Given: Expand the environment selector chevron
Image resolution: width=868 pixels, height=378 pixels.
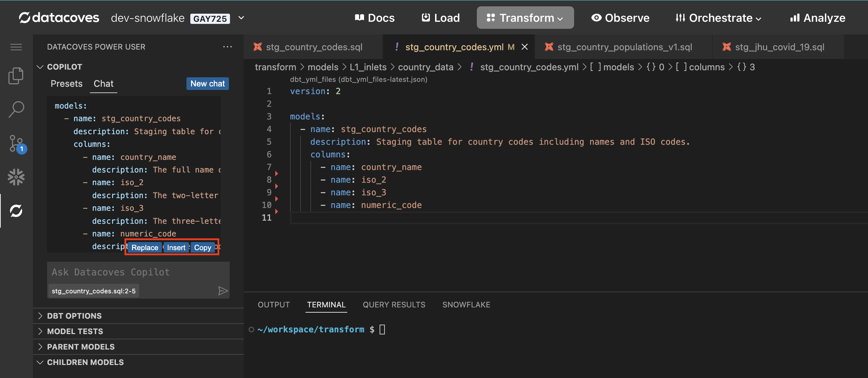Looking at the screenshot, I should point(241,18).
